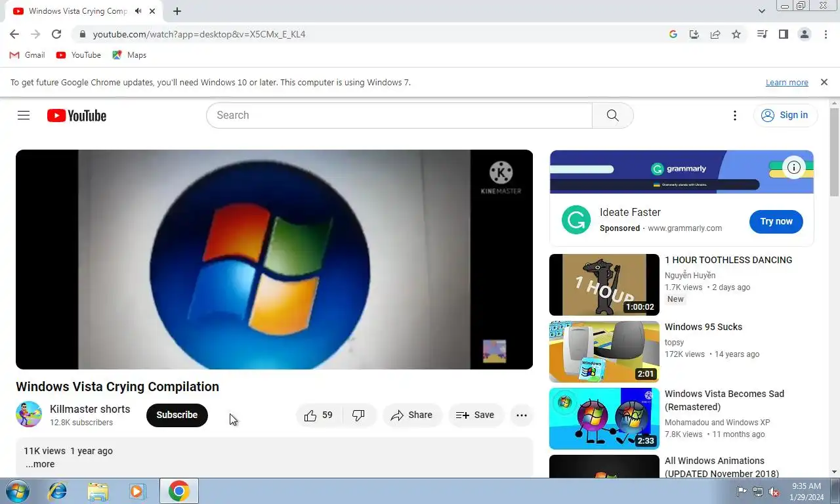
Task: Open 1 HOUR TOOTHLESS DANCING thumbnail
Action: [604, 285]
